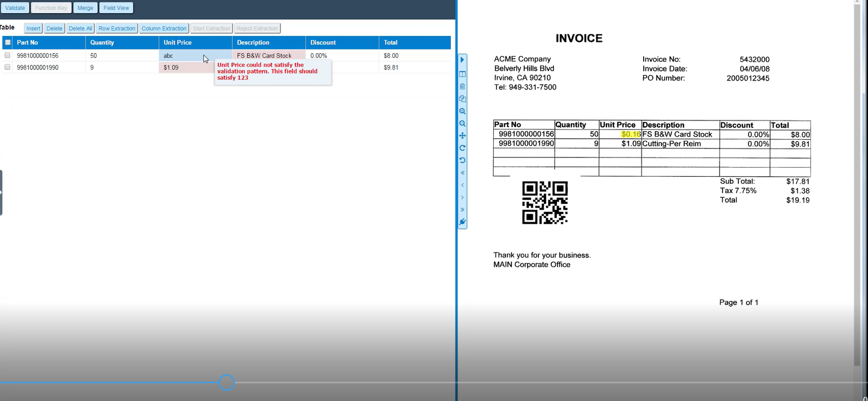868x401 pixels.
Task: Open the Field View tab
Action: coord(116,8)
